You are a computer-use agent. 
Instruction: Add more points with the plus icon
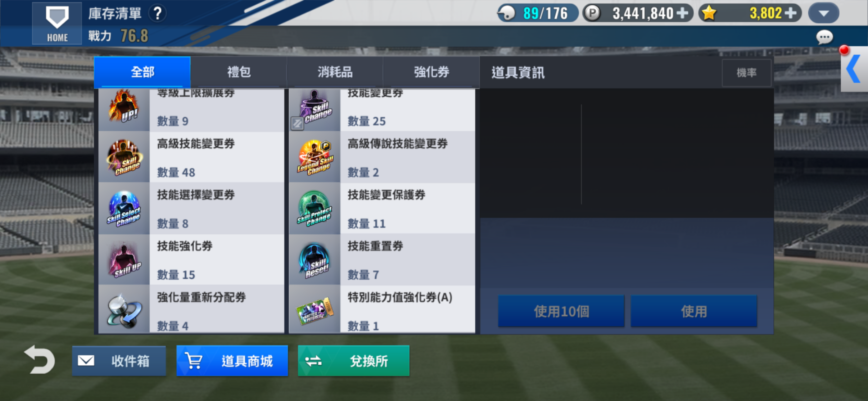click(682, 13)
